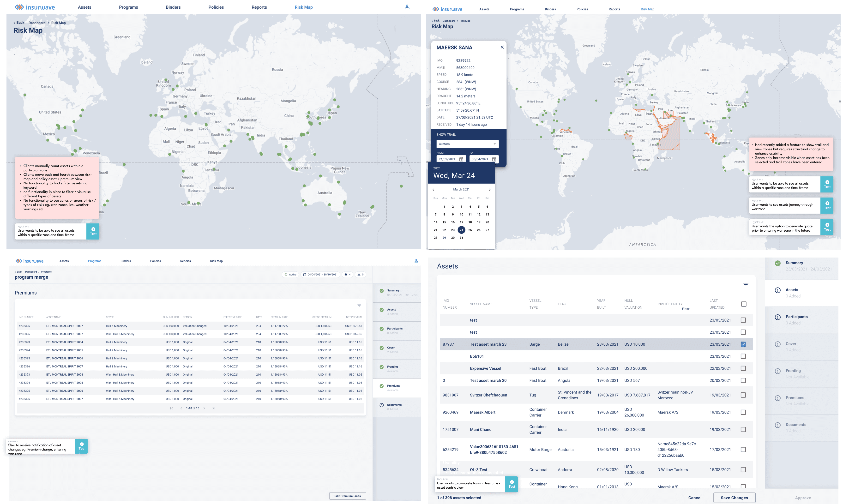This screenshot has height=504, width=849.
Task: Go to next month in March 2021 calendar
Action: coord(489,190)
